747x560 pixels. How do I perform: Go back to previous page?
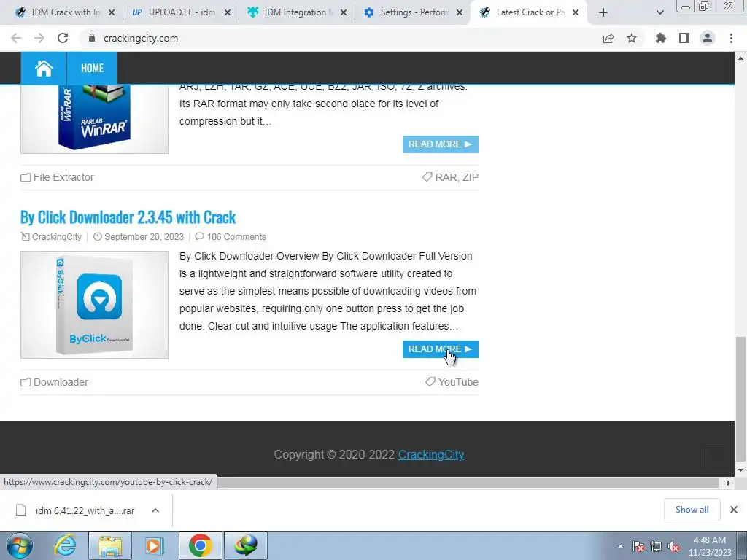pyautogui.click(x=16, y=38)
